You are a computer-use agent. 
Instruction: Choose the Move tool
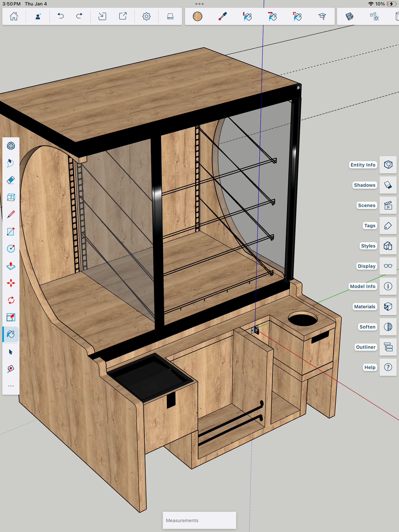pyautogui.click(x=11, y=283)
